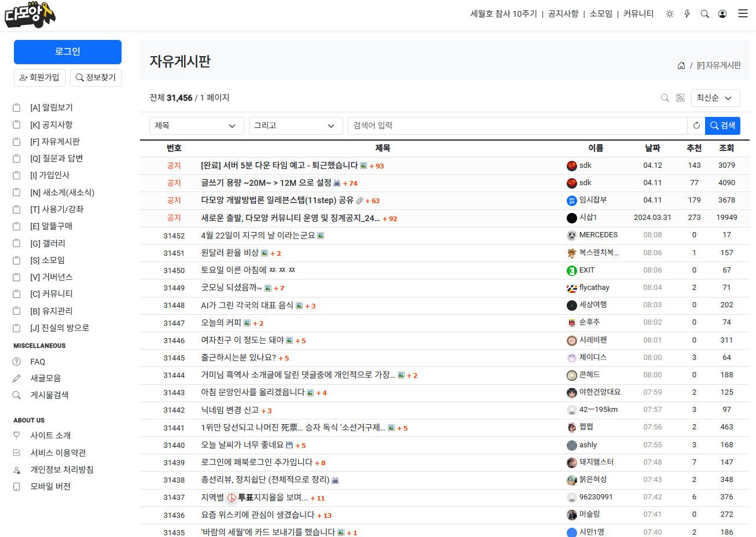Open the 그리고 search operator dropdown
This screenshot has width=756, height=537.
click(296, 126)
